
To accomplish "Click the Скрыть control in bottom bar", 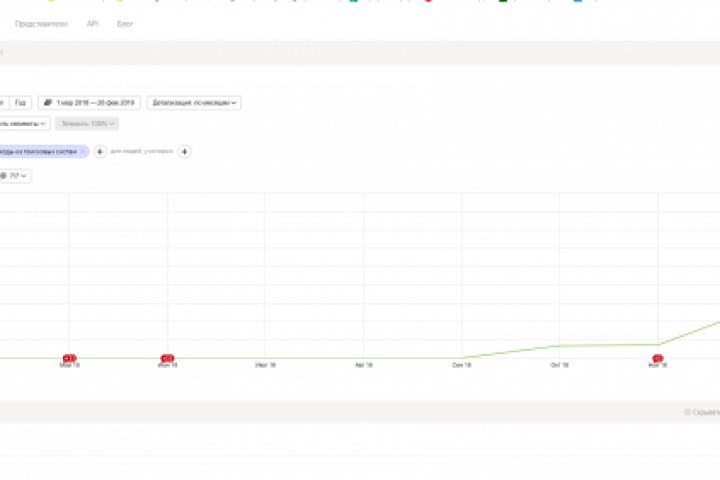I will (702, 412).
